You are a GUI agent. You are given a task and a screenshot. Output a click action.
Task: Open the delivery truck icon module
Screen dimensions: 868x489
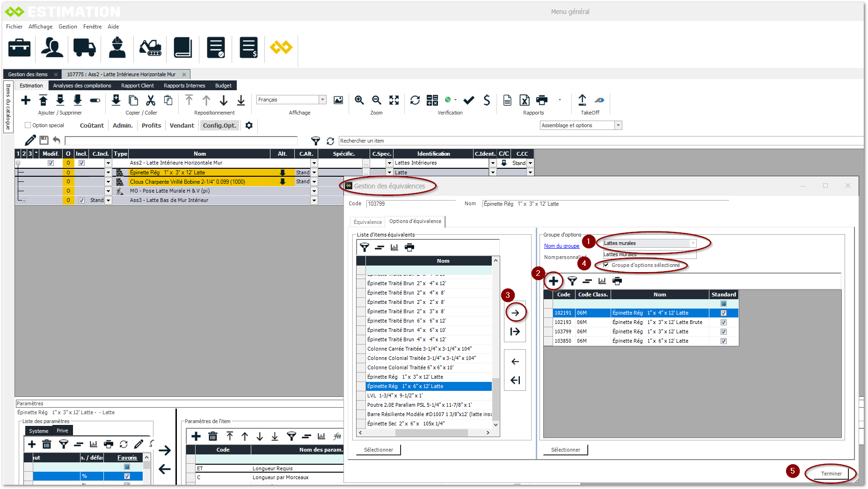point(84,48)
